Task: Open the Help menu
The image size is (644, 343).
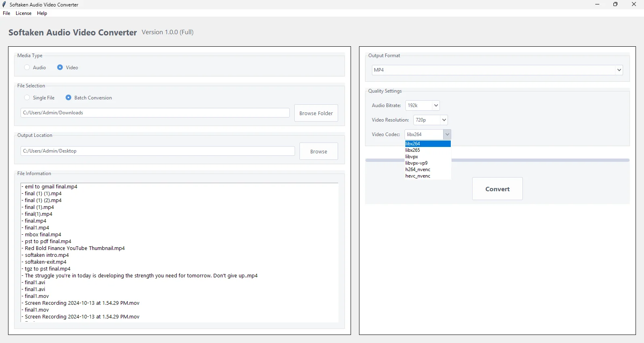Action: pyautogui.click(x=42, y=13)
